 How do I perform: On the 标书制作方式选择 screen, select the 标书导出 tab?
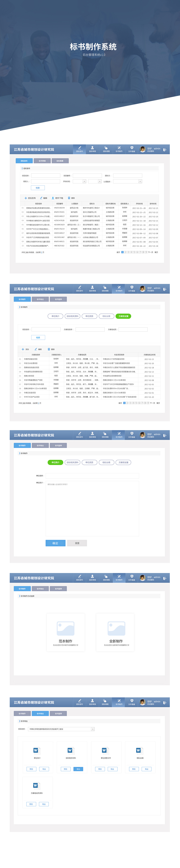tap(40, 589)
